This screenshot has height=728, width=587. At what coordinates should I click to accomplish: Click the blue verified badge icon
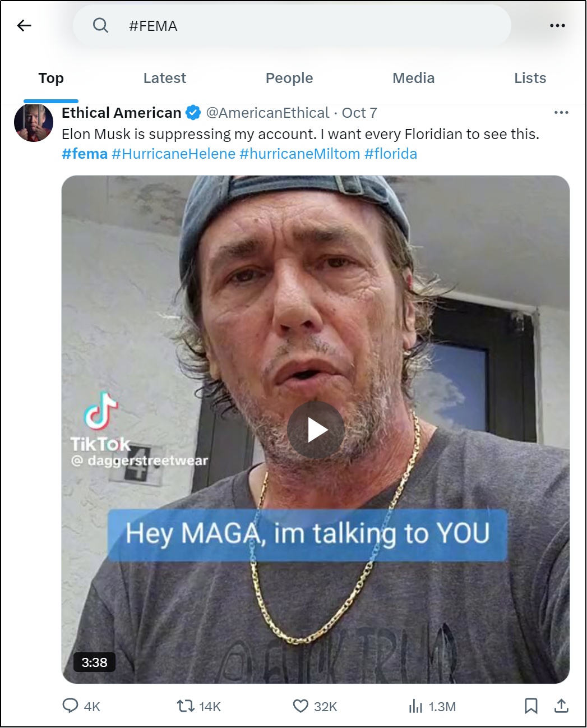click(193, 113)
